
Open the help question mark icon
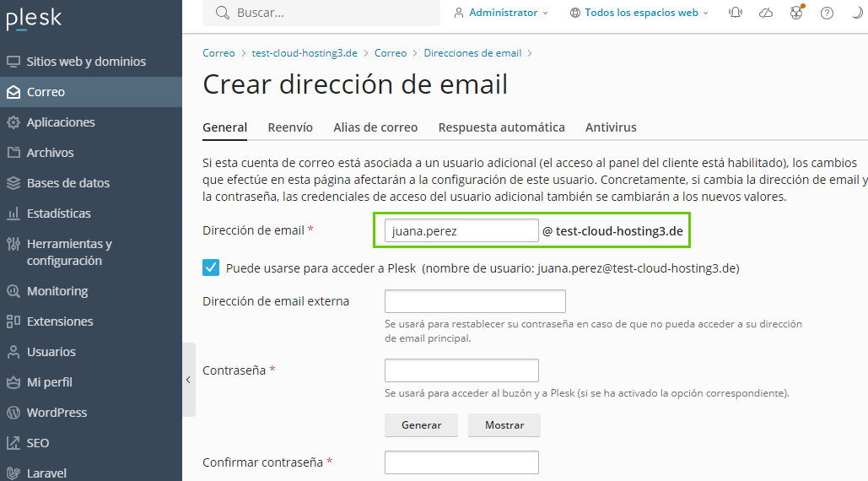827,13
